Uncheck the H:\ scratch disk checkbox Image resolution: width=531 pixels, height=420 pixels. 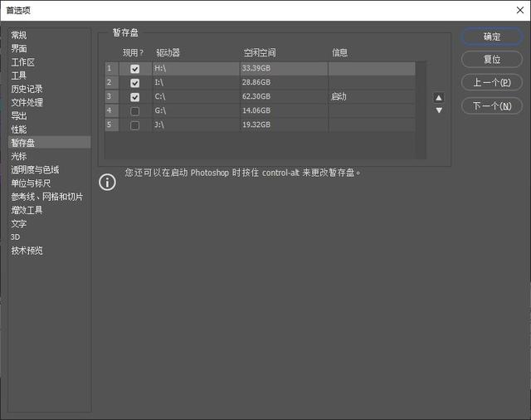pyautogui.click(x=134, y=69)
